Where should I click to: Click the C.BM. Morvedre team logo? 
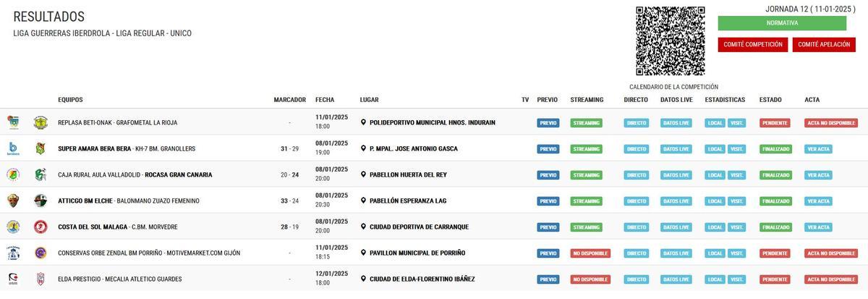[x=41, y=227]
